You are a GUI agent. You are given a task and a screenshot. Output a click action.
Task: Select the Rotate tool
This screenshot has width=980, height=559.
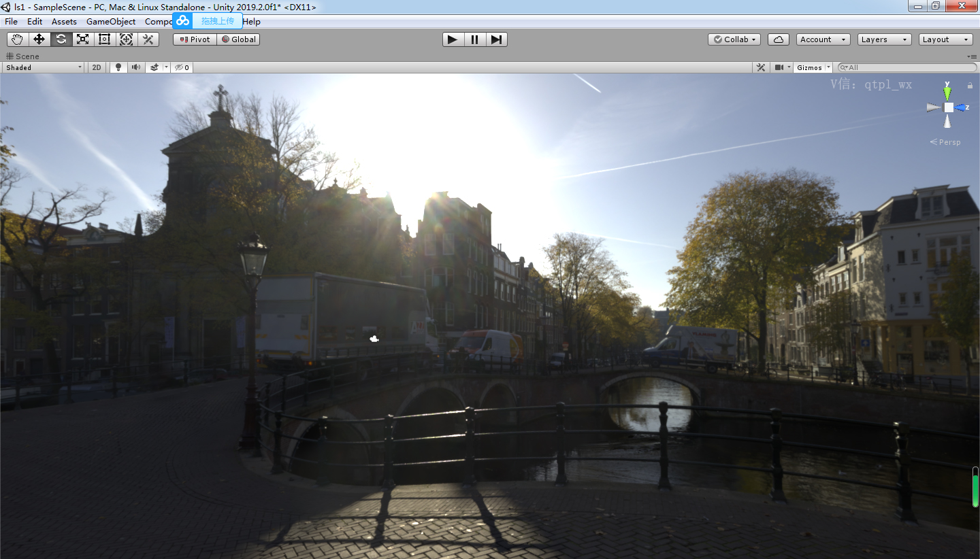pyautogui.click(x=61, y=39)
